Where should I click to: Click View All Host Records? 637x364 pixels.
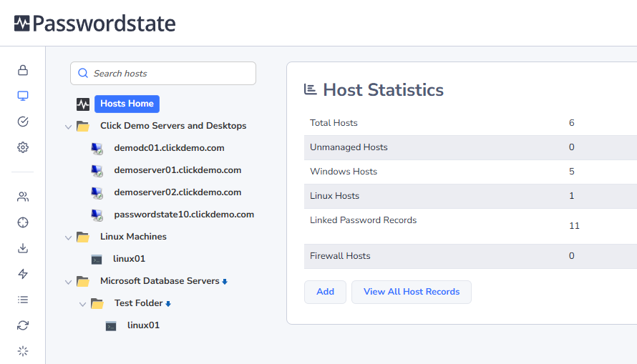(411, 292)
